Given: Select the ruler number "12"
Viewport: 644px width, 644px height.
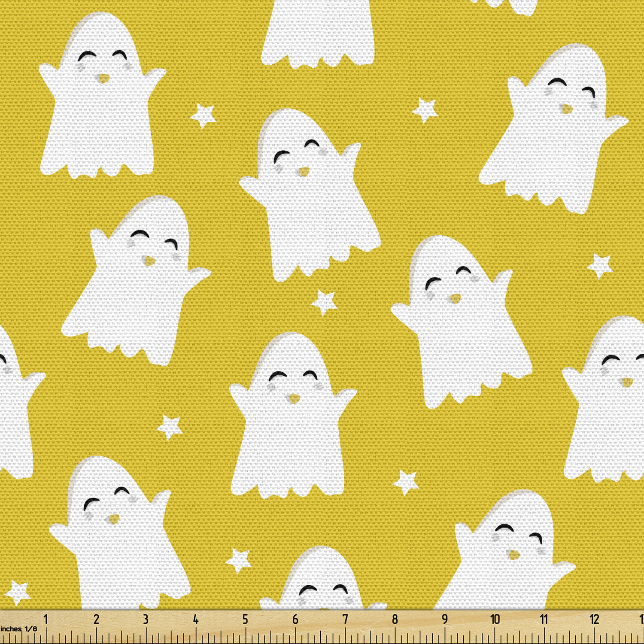Looking at the screenshot, I should (594, 619).
